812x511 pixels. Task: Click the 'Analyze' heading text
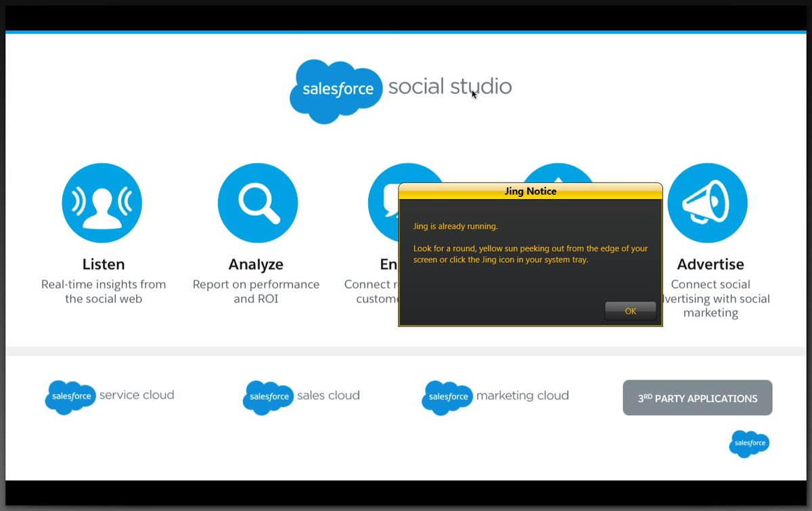click(256, 264)
